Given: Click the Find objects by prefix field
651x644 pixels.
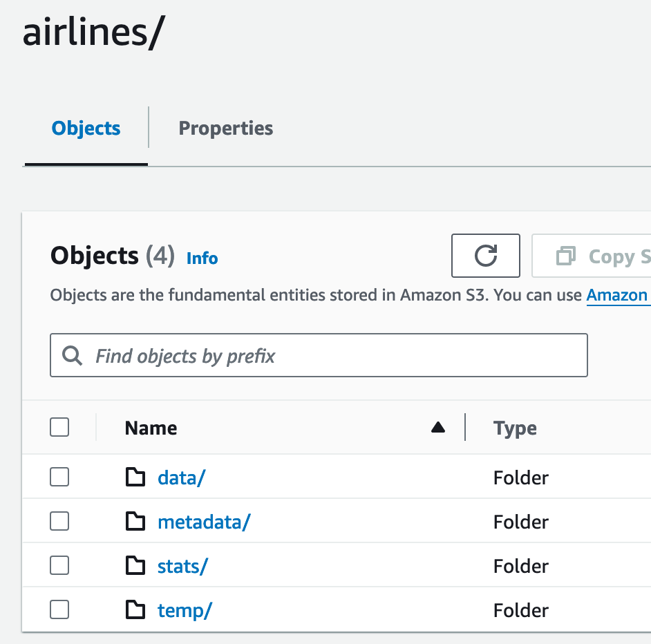Looking at the screenshot, I should (318, 354).
